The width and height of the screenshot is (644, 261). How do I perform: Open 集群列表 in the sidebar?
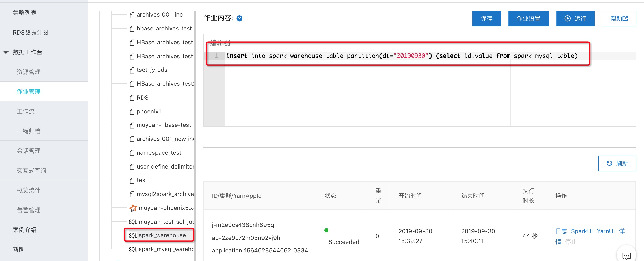(x=24, y=13)
